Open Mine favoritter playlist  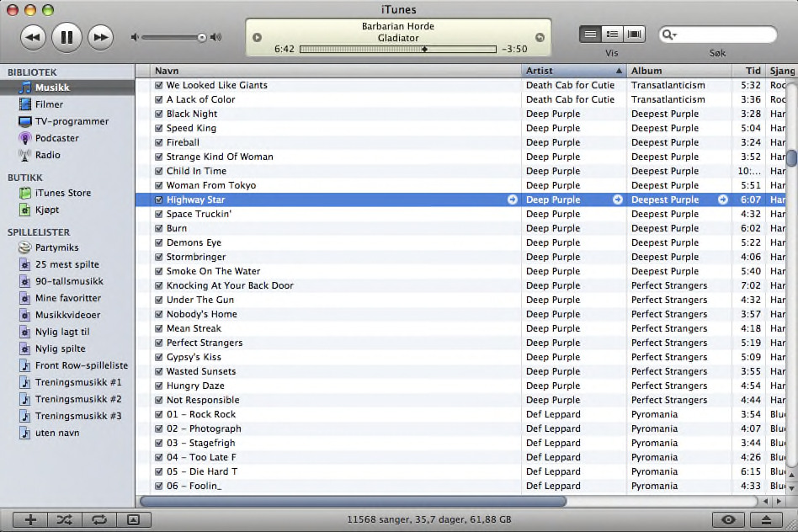point(67,298)
